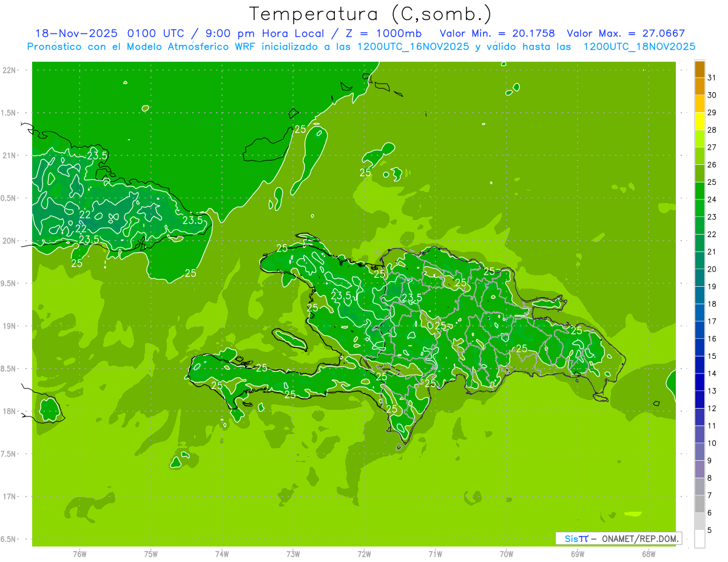This screenshot has width=728, height=562.
Task: Click the color scale label "28"
Action: point(712,130)
